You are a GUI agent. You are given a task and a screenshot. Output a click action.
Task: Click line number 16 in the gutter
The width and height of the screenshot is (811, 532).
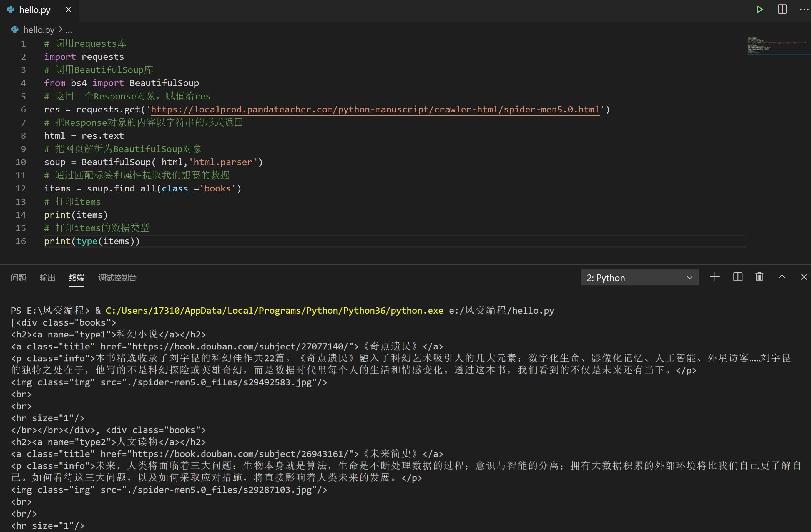click(x=21, y=241)
